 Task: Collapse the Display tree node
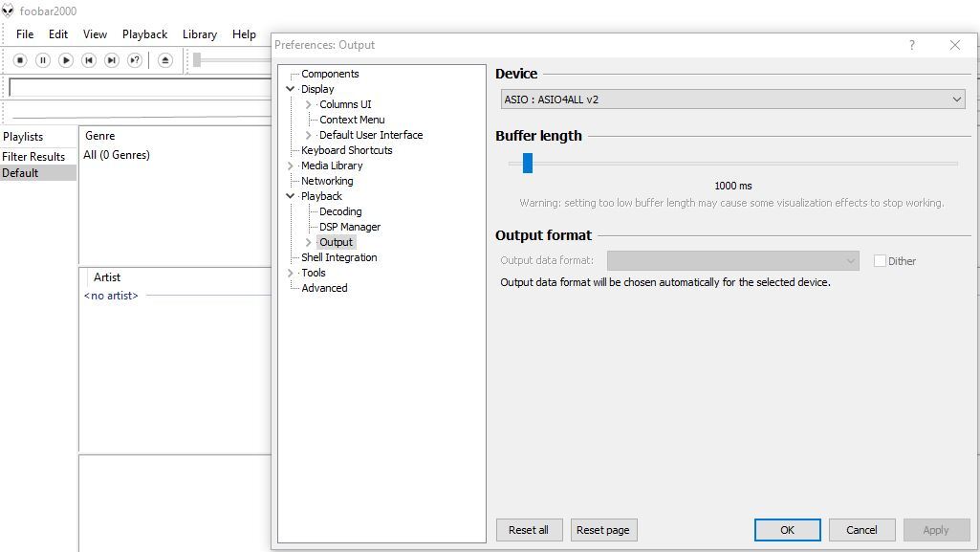(x=290, y=89)
